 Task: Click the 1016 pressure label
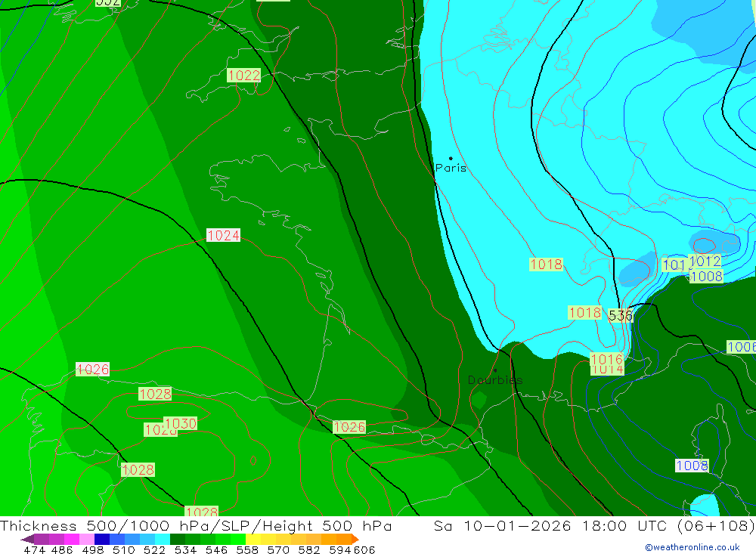click(x=606, y=359)
